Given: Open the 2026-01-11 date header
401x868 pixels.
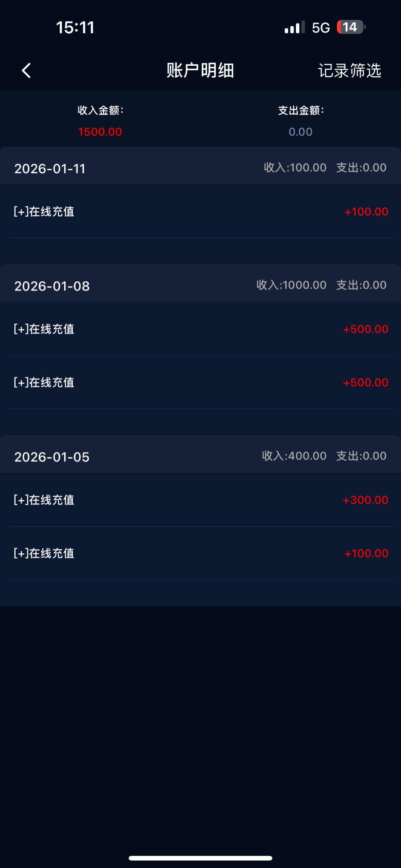Looking at the screenshot, I should 50,169.
